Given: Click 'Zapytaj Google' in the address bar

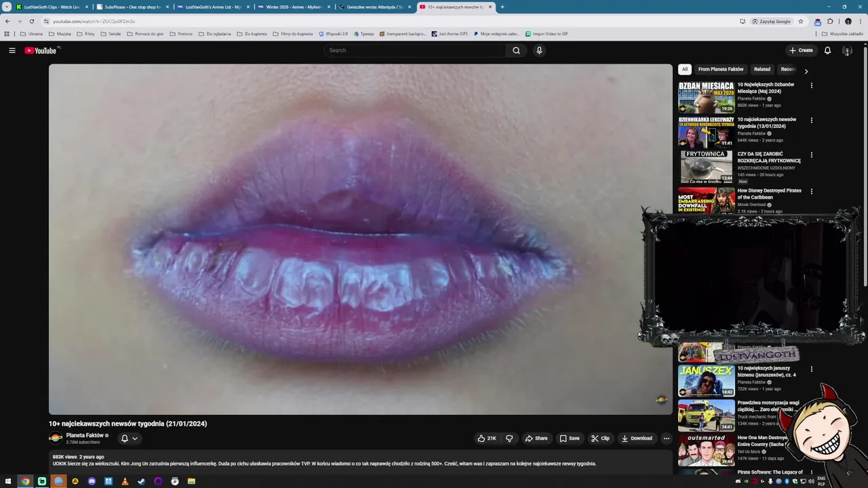Looking at the screenshot, I should [771, 21].
